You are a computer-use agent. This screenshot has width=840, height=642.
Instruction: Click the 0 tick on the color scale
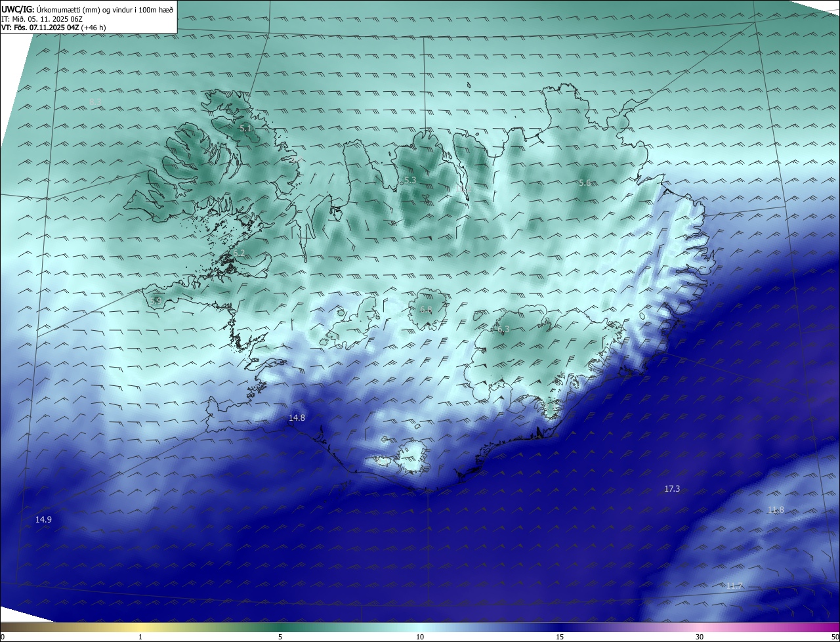coord(3,637)
